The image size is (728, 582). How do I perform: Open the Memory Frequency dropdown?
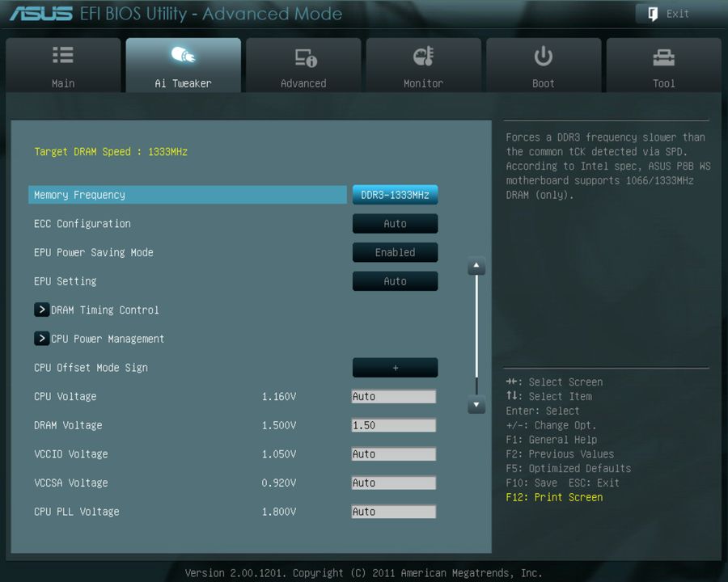[x=395, y=194]
